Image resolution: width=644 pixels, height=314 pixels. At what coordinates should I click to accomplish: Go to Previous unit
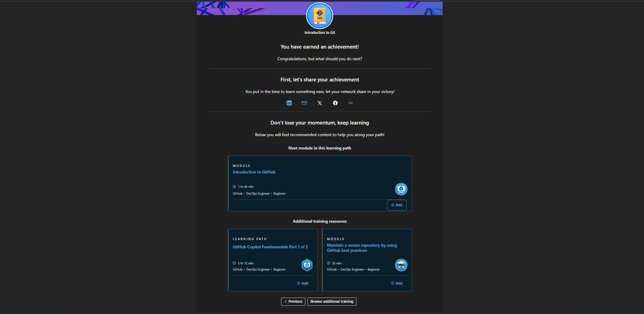coord(293,302)
